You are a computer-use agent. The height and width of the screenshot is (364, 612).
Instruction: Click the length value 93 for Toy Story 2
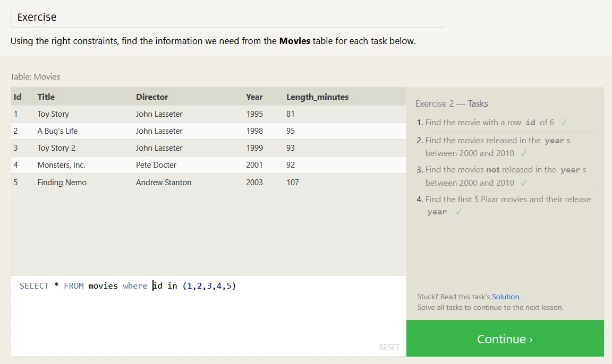[291, 148]
